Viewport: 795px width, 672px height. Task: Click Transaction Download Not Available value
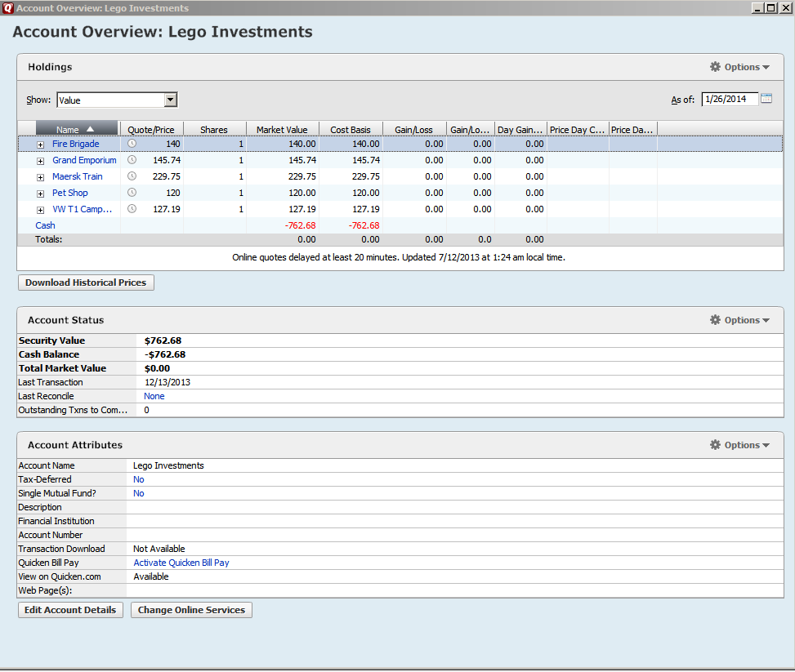click(159, 549)
